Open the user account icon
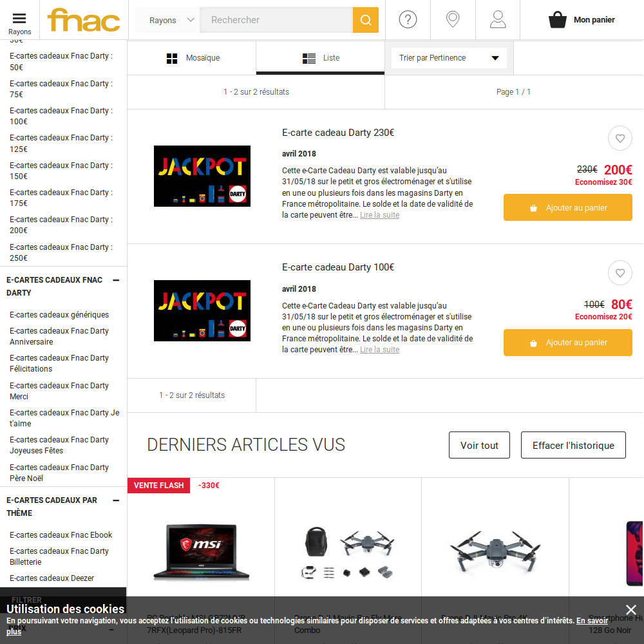644x644 pixels. [497, 19]
